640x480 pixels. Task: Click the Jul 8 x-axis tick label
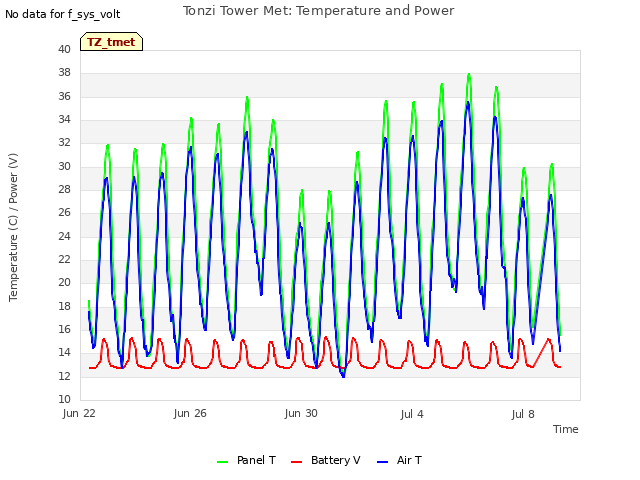[x=523, y=414]
